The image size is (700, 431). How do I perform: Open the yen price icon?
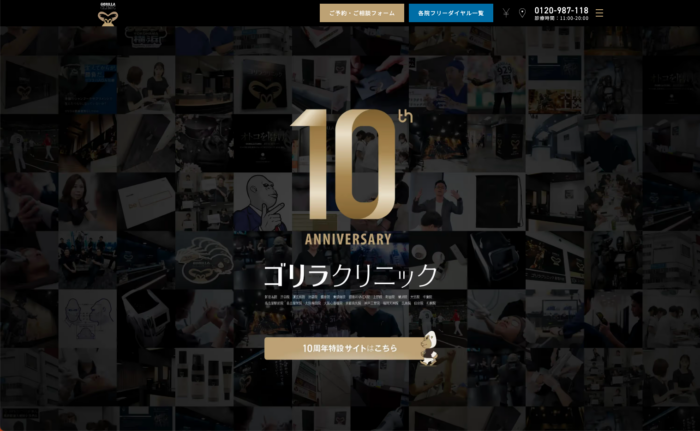(506, 13)
